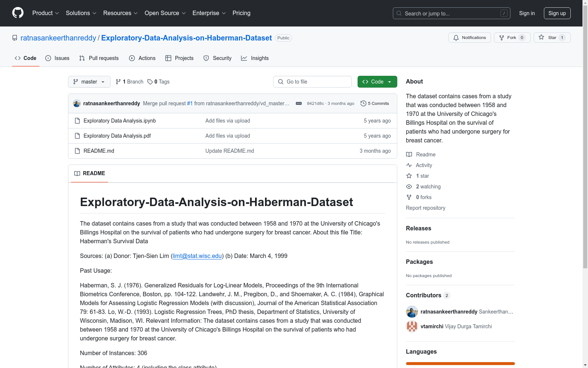Fork this repository
This screenshot has width=588, height=368.
tap(512, 38)
